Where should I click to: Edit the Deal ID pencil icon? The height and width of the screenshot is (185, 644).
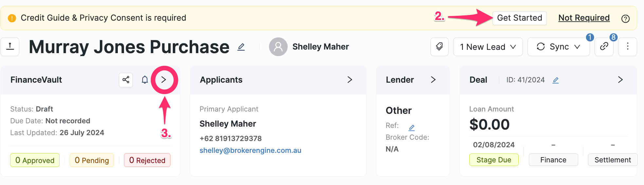coord(556,80)
